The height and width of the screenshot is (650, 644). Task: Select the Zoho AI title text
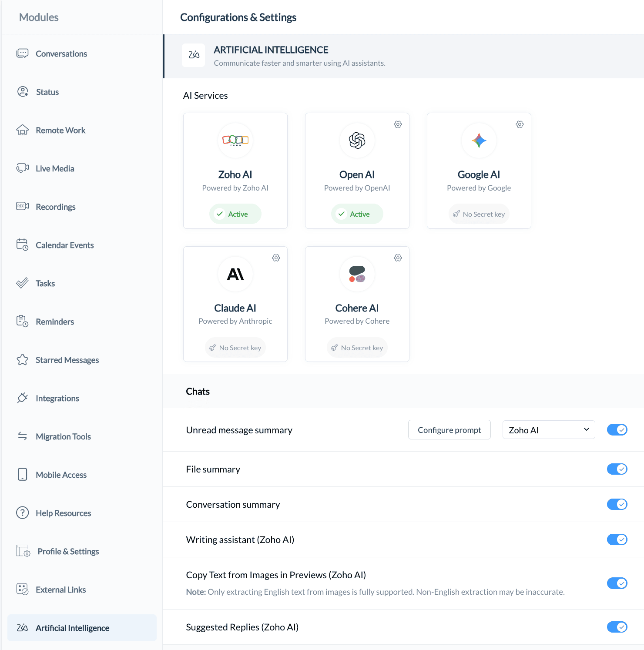(235, 174)
